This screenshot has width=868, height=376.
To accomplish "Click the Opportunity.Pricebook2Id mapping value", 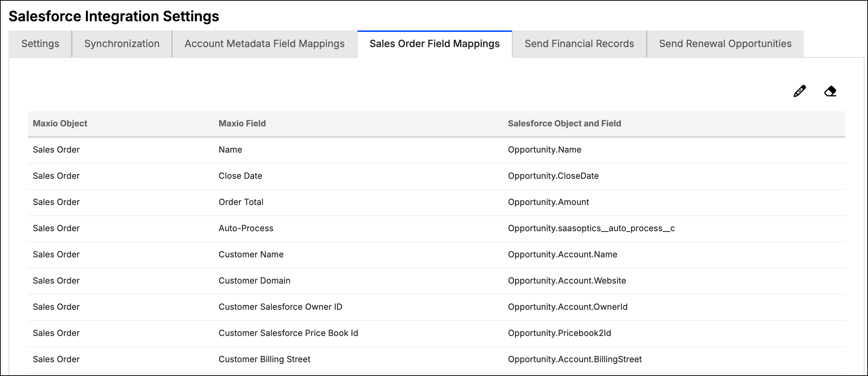I will point(559,333).
